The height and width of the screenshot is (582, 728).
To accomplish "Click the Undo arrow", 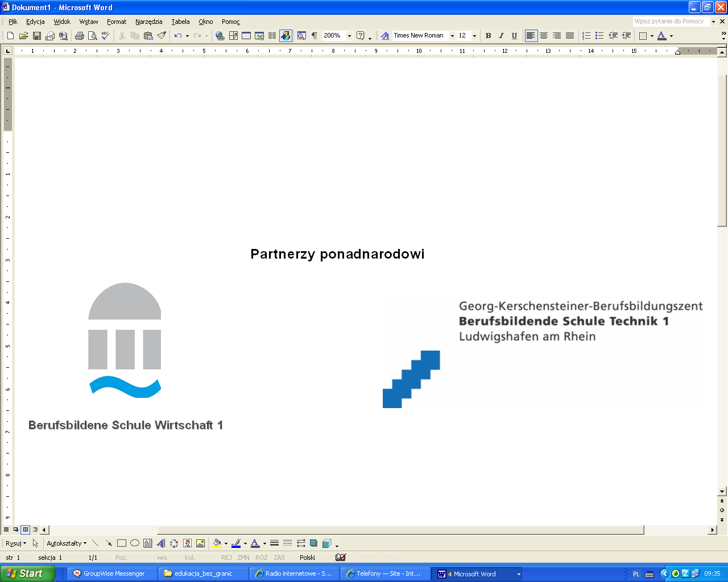I will pyautogui.click(x=178, y=36).
